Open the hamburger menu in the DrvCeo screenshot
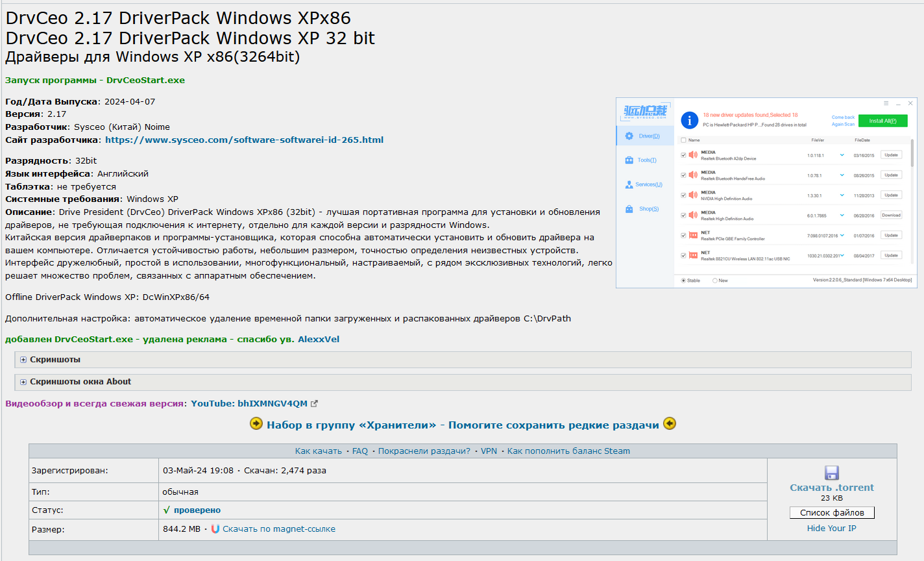Viewport: 924px width, 561px height. point(886,103)
